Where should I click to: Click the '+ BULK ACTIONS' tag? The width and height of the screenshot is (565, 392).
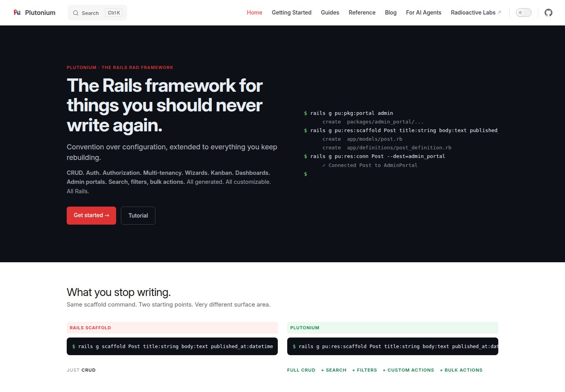pos(461,370)
